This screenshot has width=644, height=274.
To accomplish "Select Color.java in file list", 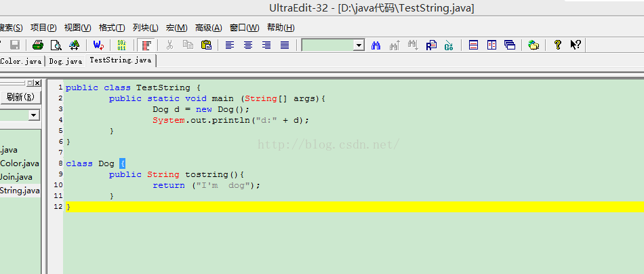I will pos(20,163).
